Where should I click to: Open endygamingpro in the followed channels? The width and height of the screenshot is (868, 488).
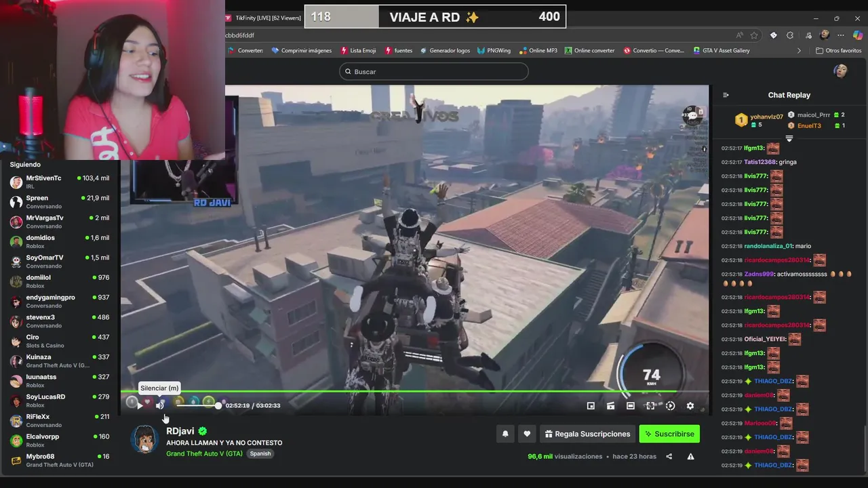pyautogui.click(x=60, y=301)
